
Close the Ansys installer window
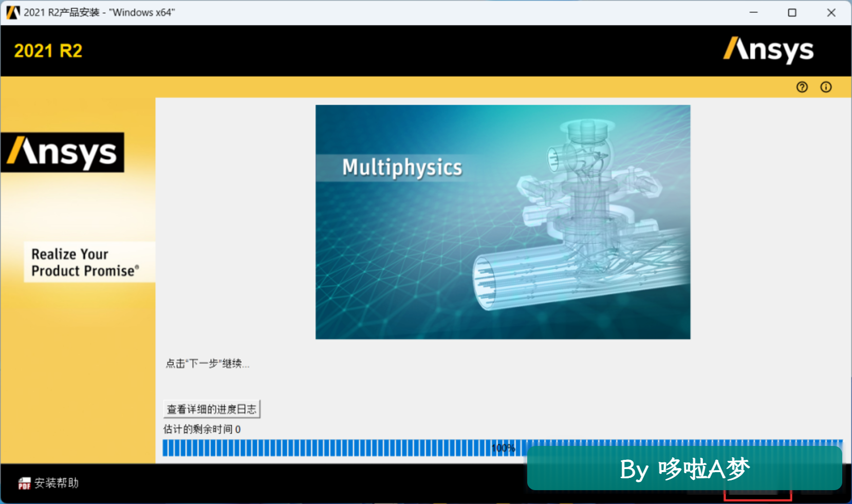click(x=831, y=12)
